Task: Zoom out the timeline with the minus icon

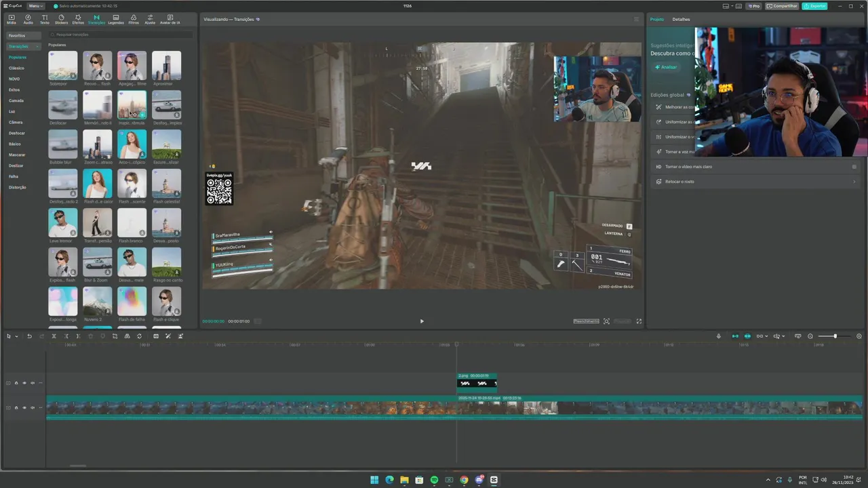Action: pyautogui.click(x=810, y=336)
